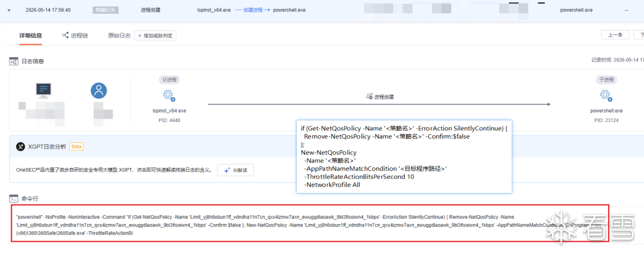Viewport: 644px width, 255px height.
Task: Click lspinst_x64.exe under the parent process icon
Action: pos(169,111)
